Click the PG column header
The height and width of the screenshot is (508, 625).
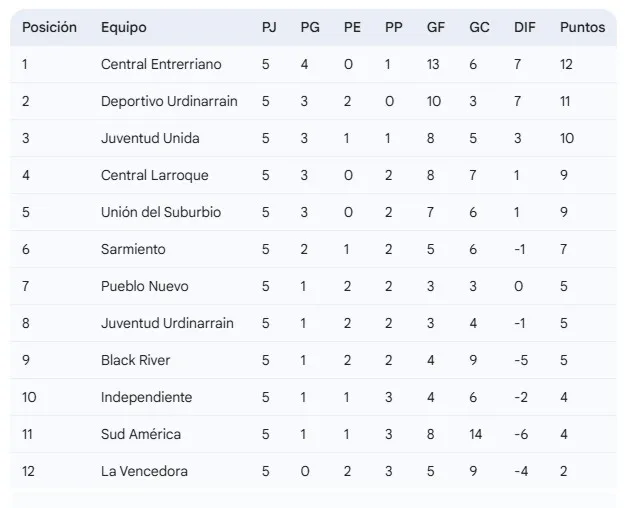(x=310, y=28)
